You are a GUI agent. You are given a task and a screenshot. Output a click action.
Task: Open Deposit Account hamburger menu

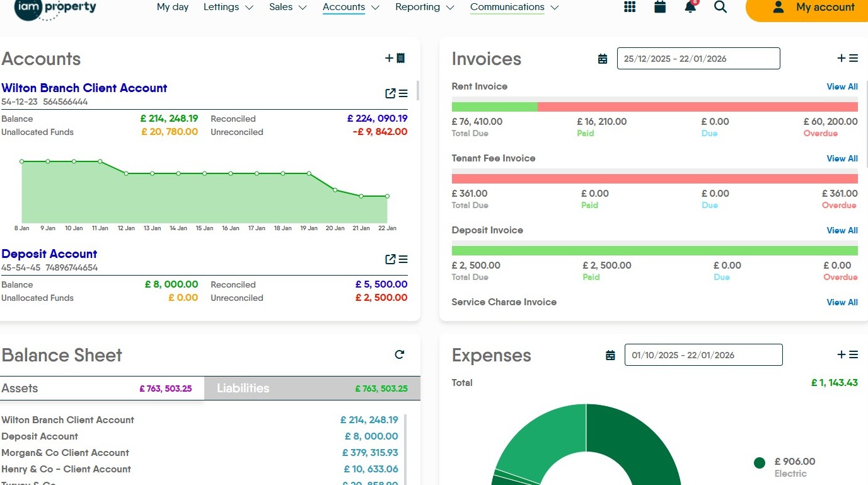click(403, 259)
